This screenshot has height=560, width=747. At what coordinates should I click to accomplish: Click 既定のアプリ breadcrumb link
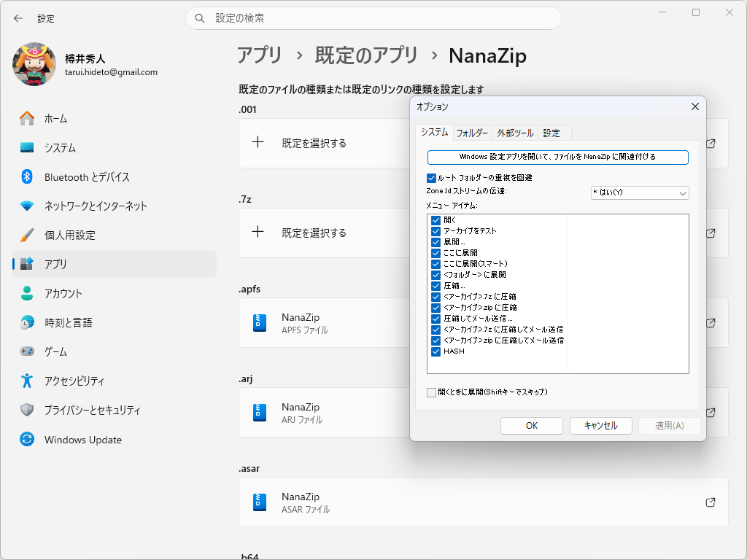(366, 55)
